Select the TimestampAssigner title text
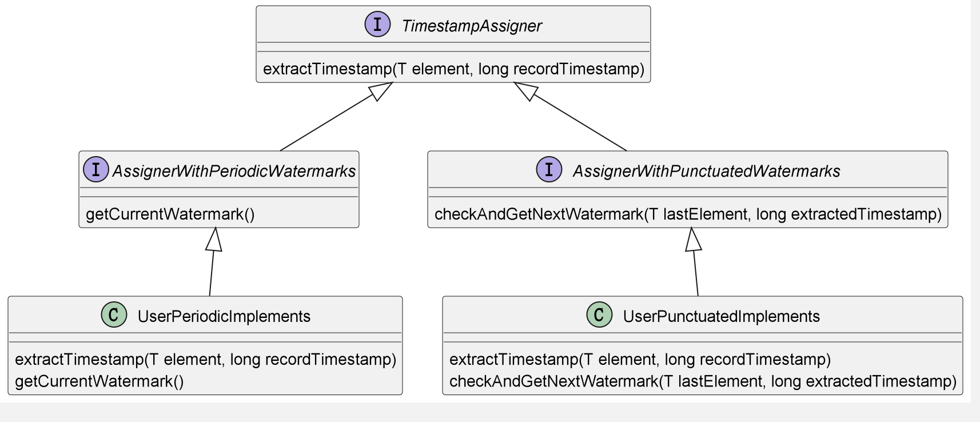This screenshot has height=422, width=980. point(471,26)
